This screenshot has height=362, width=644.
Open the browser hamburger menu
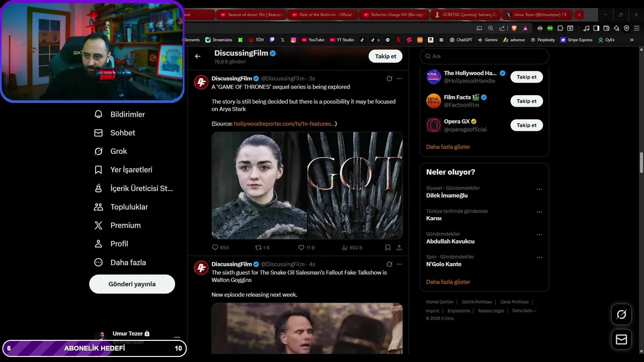(x=637, y=28)
